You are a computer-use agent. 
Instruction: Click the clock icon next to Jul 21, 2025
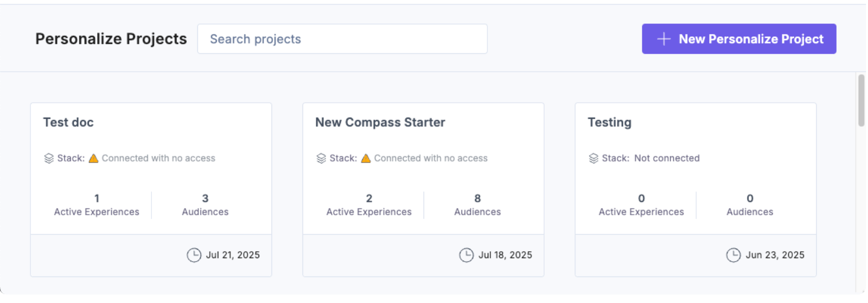click(x=194, y=255)
